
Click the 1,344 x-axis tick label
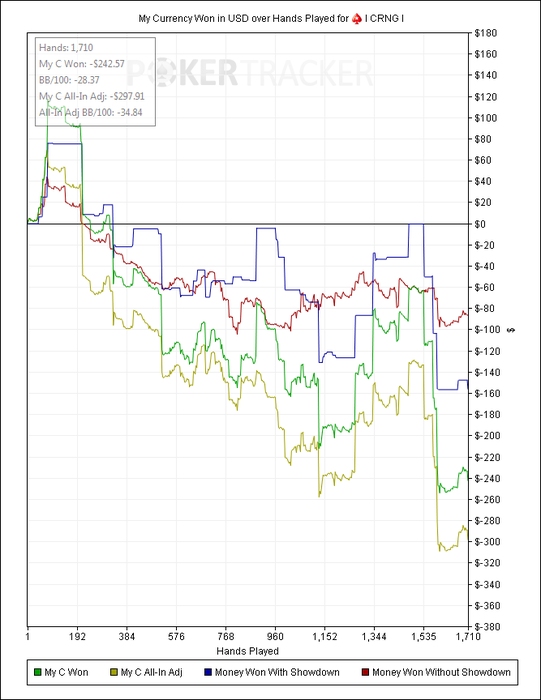pyautogui.click(x=375, y=637)
